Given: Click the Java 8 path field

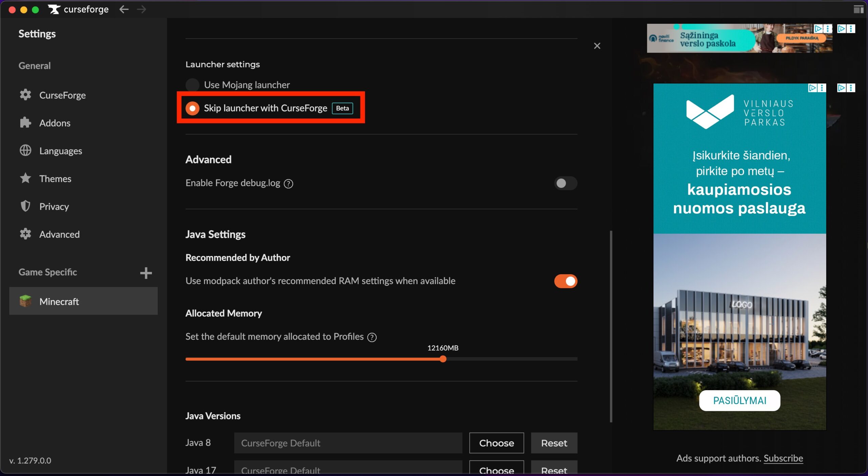Looking at the screenshot, I should [348, 443].
